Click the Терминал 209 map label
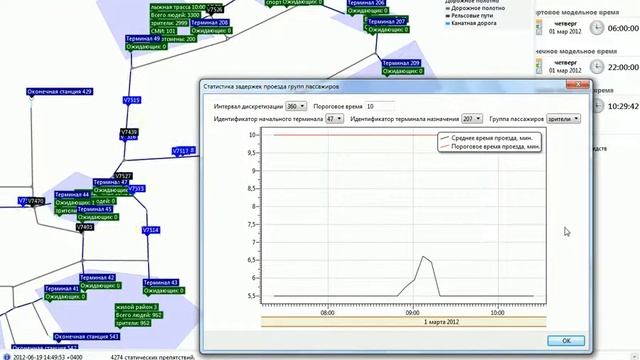Screen dimensions: 640x360 pyautogui.click(x=401, y=63)
